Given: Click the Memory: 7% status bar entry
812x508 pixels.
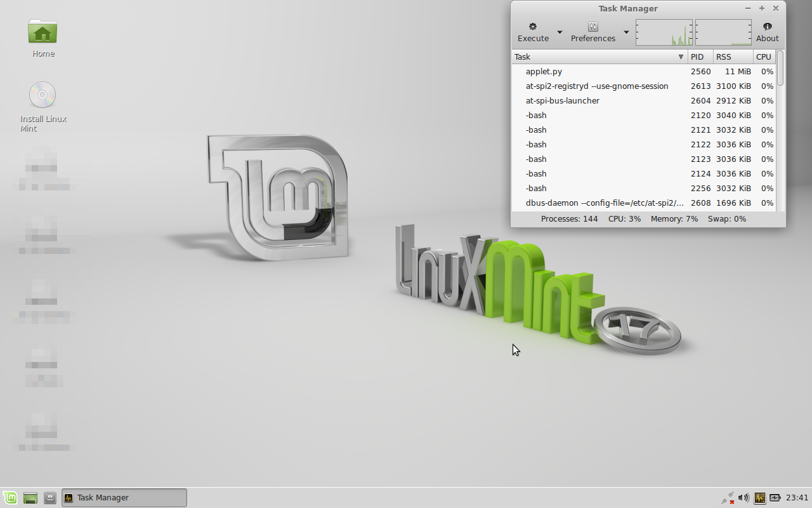Looking at the screenshot, I should coord(674,219).
